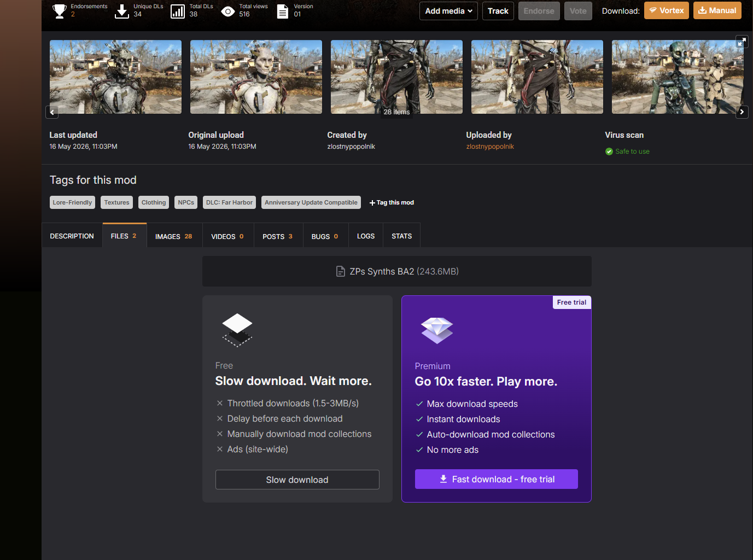Start a Manual download
The image size is (753, 560).
[x=717, y=10]
